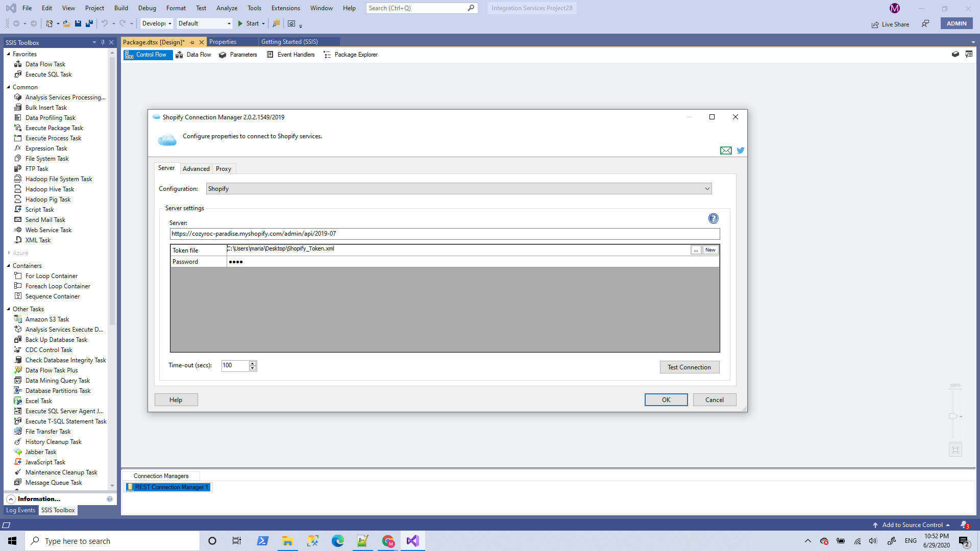Open the Extensions menu
980x551 pixels.
[x=285, y=8]
